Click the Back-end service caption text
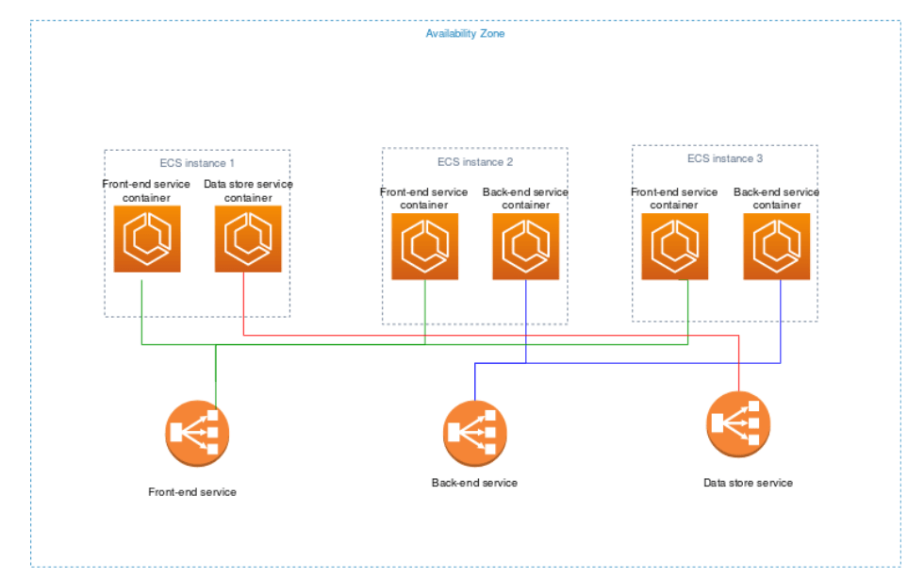 pyautogui.click(x=473, y=483)
